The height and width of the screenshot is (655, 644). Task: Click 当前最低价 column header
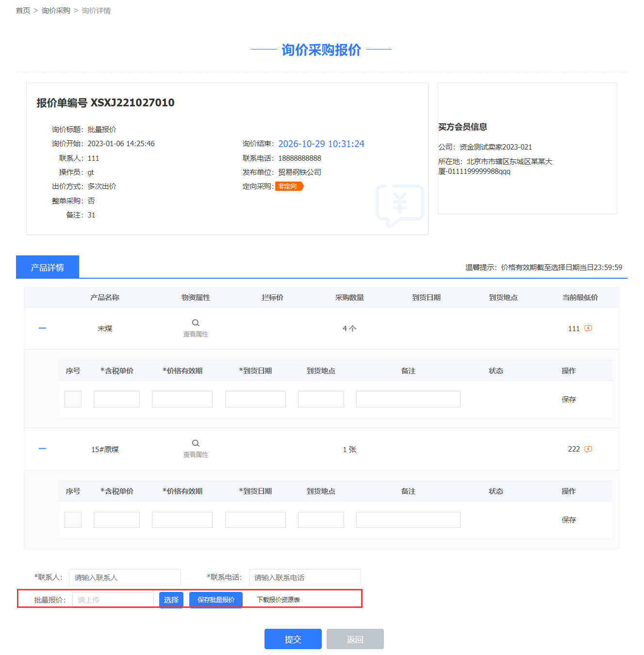(580, 297)
